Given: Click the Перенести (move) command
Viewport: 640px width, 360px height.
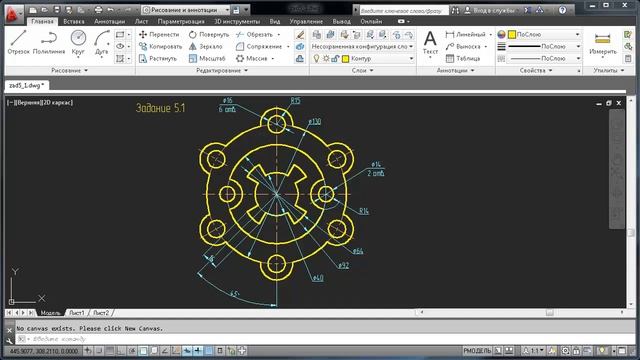Looking at the screenshot, I should click(x=159, y=35).
